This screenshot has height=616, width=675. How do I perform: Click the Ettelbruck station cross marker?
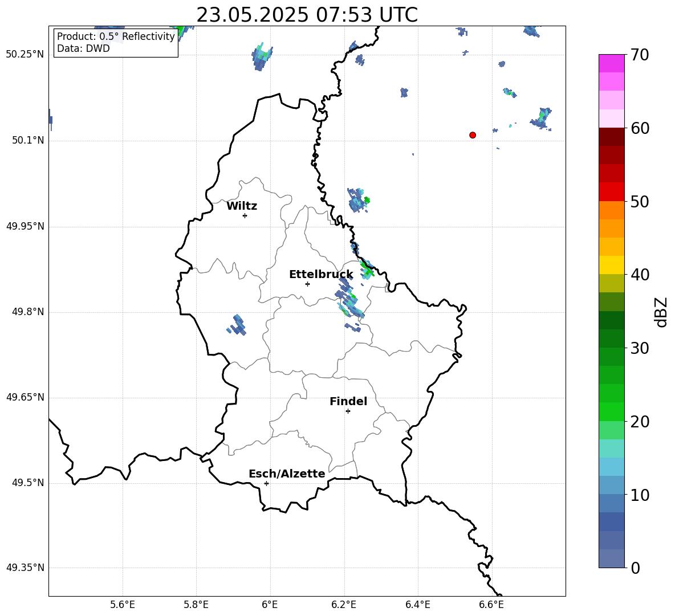click(x=307, y=284)
